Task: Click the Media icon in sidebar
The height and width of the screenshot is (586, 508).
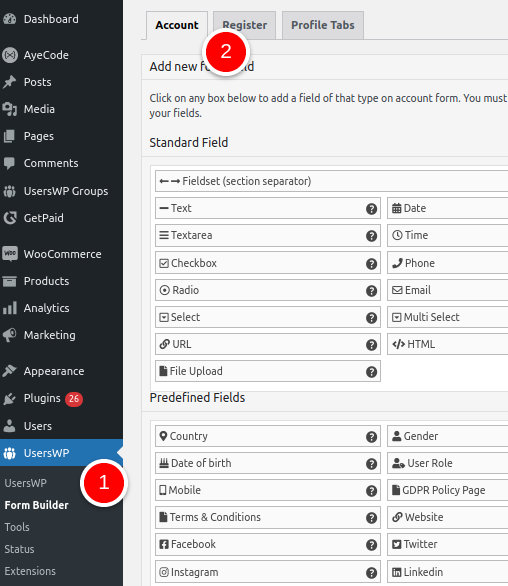Action: point(10,109)
